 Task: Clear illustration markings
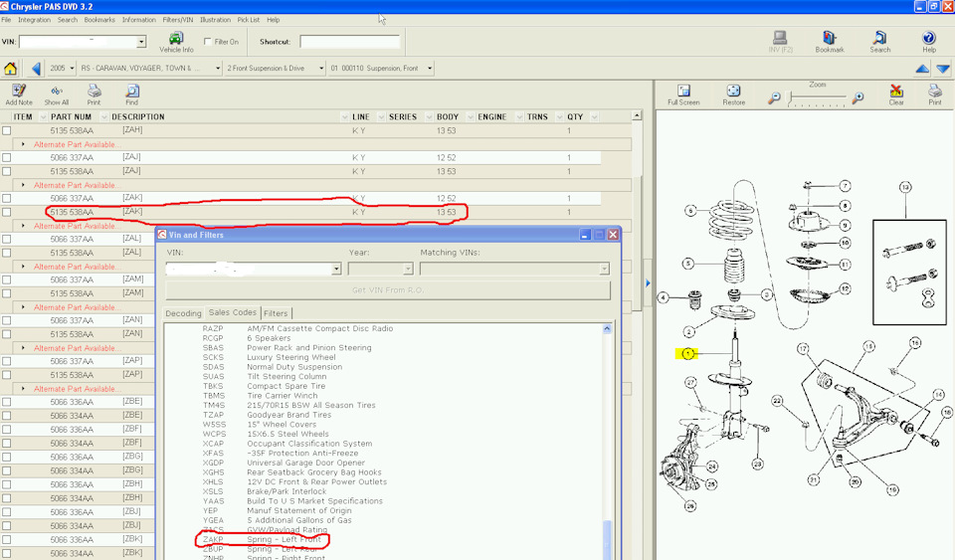pos(896,94)
